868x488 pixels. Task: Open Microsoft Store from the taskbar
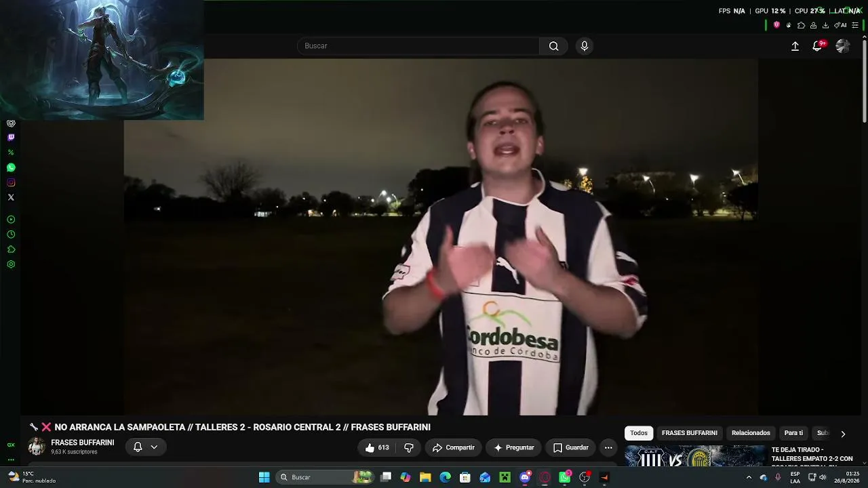(x=465, y=477)
